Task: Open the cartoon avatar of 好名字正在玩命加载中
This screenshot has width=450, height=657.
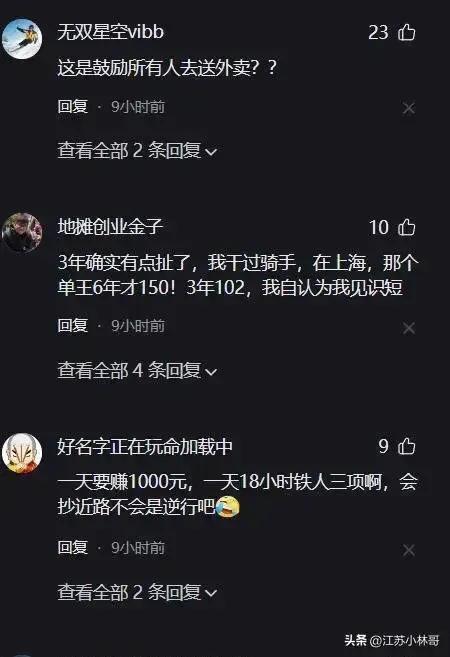Action: click(x=22, y=453)
